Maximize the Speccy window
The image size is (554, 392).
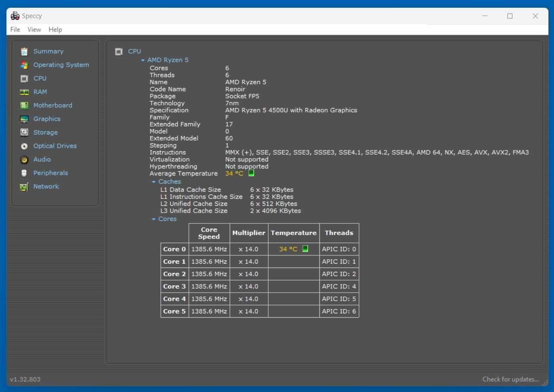pyautogui.click(x=510, y=16)
